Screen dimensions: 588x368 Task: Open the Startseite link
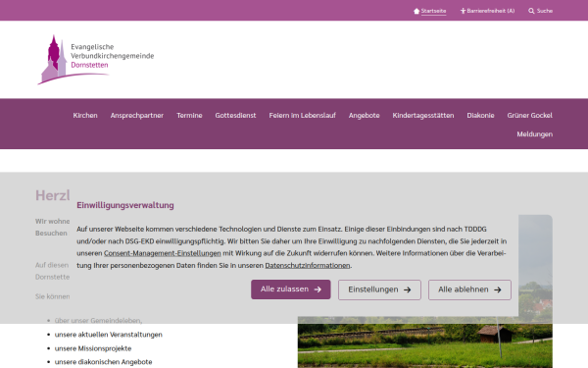tap(433, 11)
